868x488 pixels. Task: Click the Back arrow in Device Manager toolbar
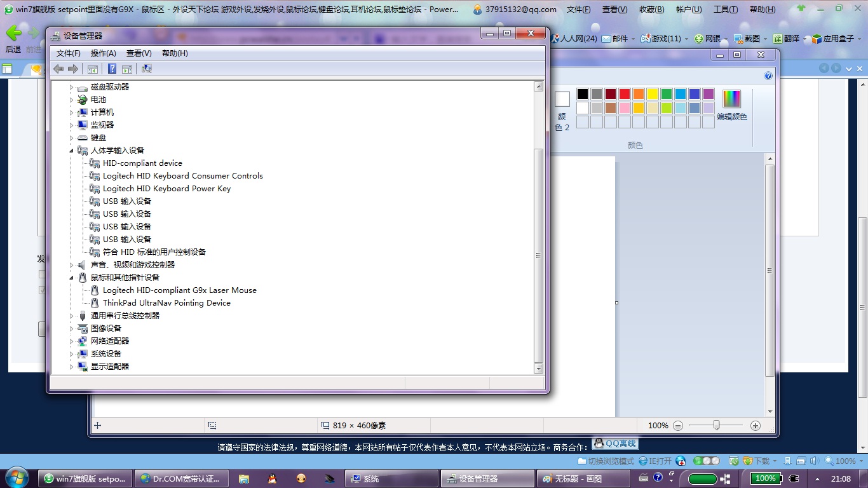pos(58,69)
